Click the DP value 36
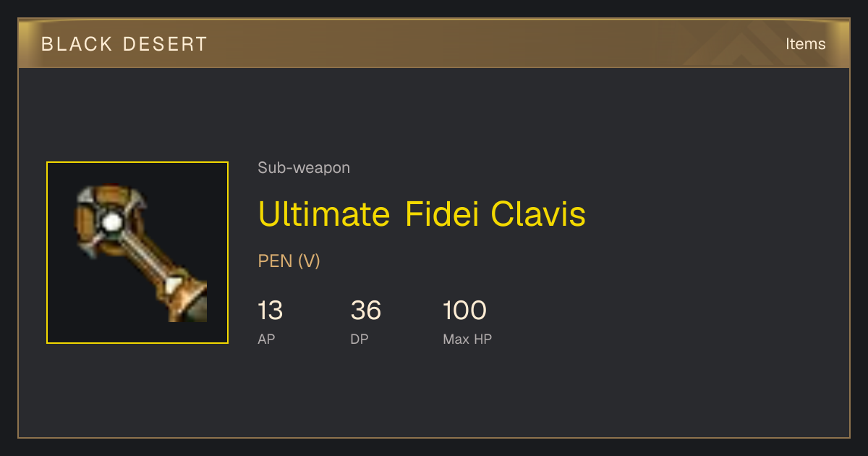868x456 pixels. (366, 311)
